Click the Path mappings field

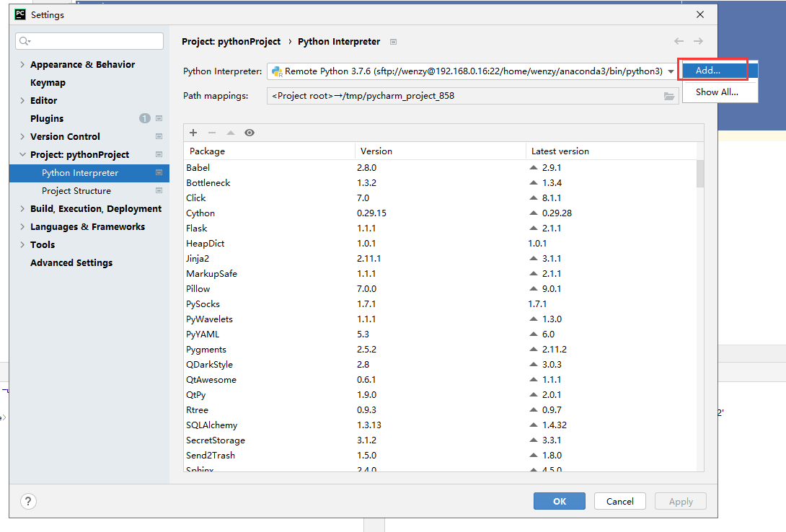(473, 96)
